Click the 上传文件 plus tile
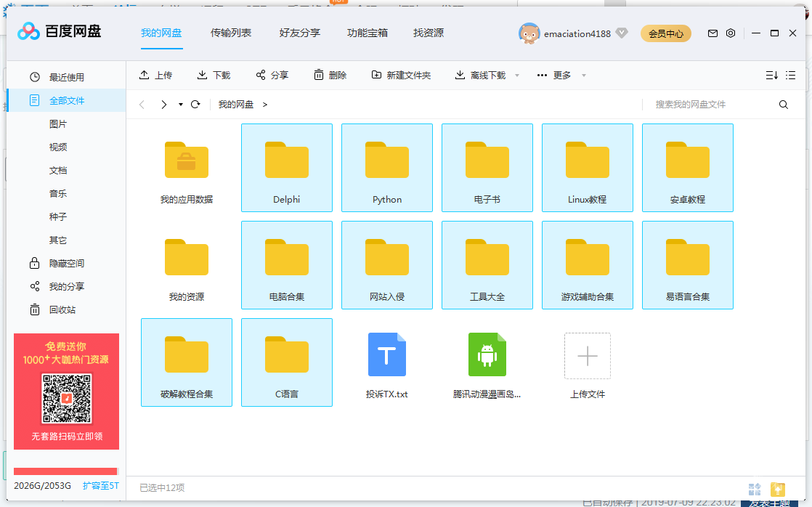This screenshot has width=812, height=507. tap(588, 357)
